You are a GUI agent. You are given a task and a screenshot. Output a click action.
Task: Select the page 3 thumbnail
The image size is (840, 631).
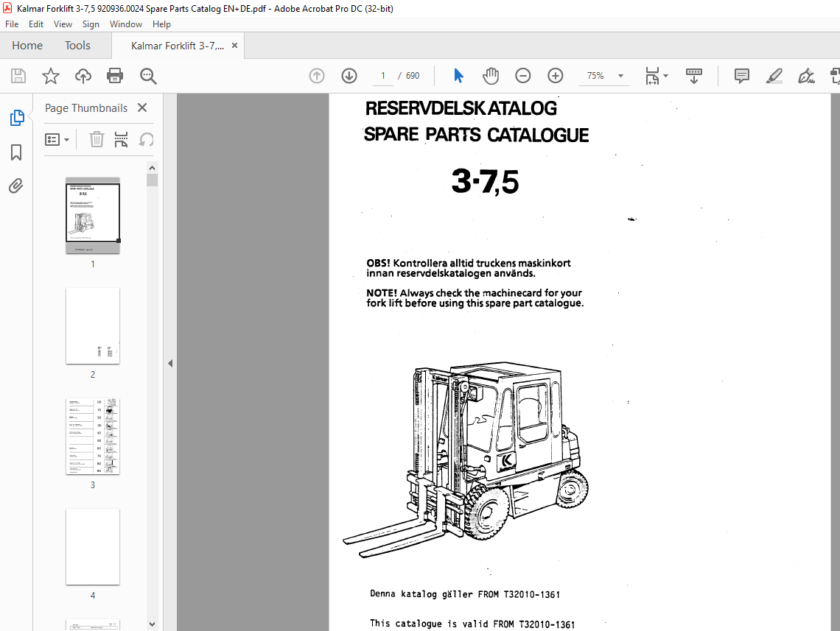tap(93, 436)
